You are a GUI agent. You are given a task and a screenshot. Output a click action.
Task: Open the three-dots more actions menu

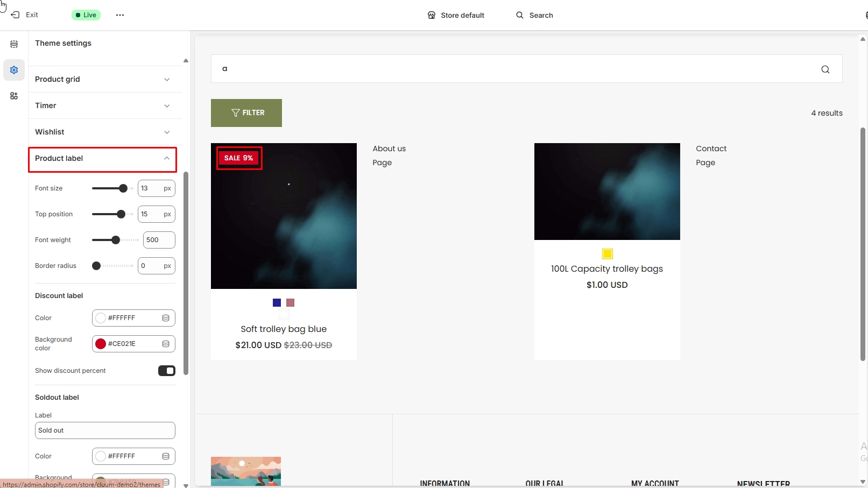pyautogui.click(x=120, y=15)
